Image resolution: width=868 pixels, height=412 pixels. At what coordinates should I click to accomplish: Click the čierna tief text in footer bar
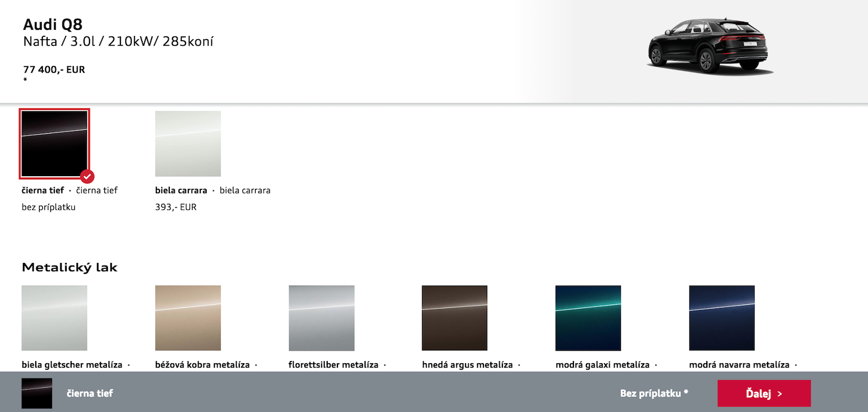click(90, 393)
